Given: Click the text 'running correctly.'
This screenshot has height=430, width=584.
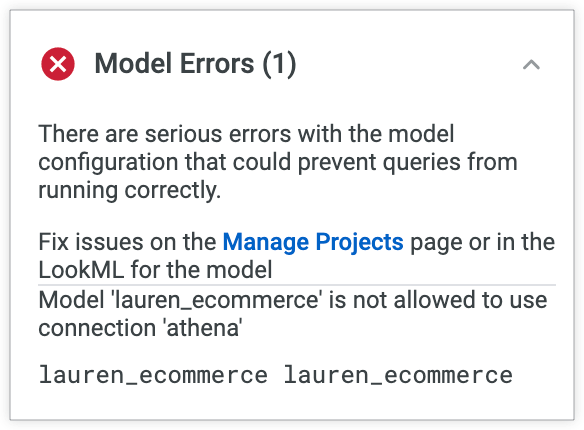Looking at the screenshot, I should tap(130, 190).
